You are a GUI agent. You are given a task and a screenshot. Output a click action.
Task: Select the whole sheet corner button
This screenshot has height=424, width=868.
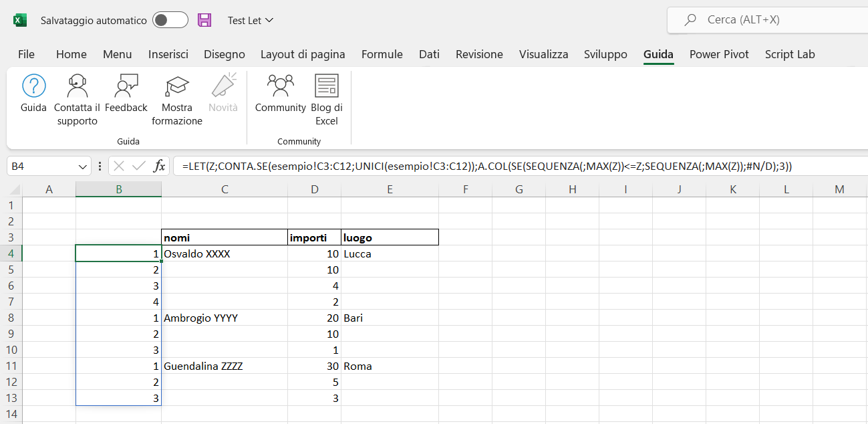[x=11, y=189]
